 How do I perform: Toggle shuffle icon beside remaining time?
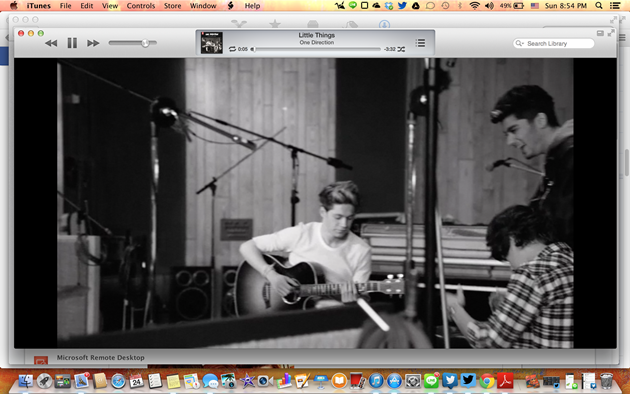(401, 49)
